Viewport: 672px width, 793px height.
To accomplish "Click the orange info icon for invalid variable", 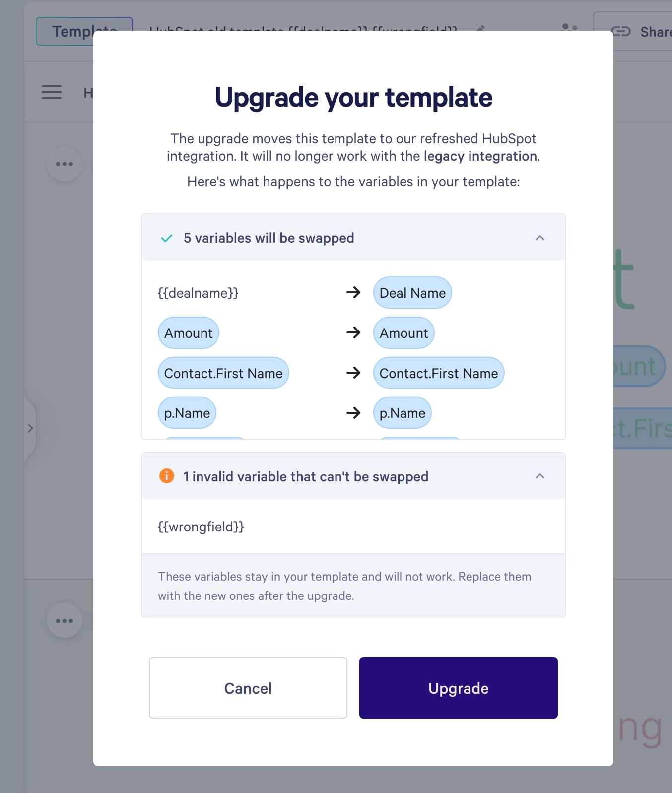I will coord(167,476).
